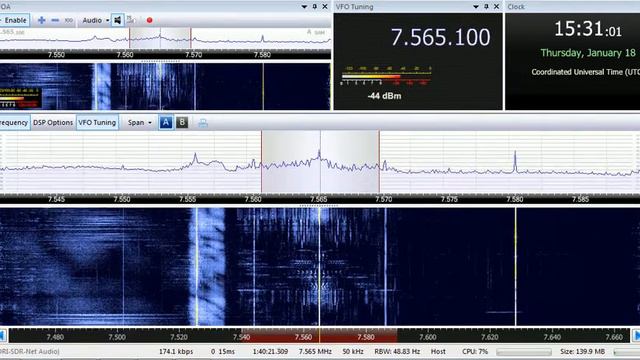Click the 15:31:01 clock time
The width and height of the screenshot is (640, 360).
coord(587,29)
